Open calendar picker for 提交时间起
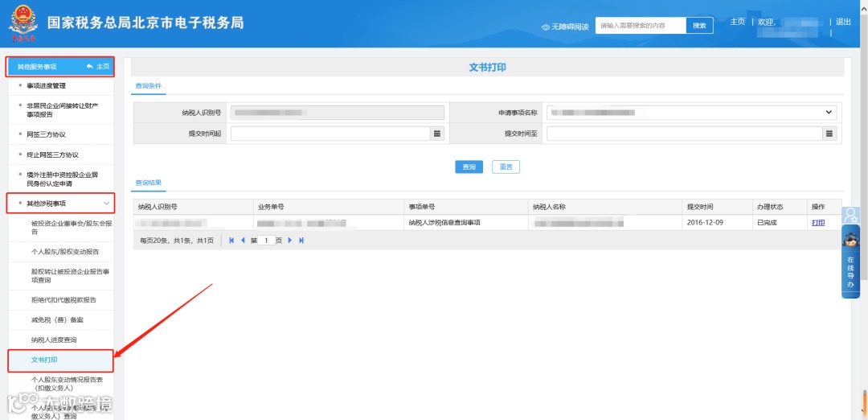868x420 pixels. pyautogui.click(x=437, y=134)
